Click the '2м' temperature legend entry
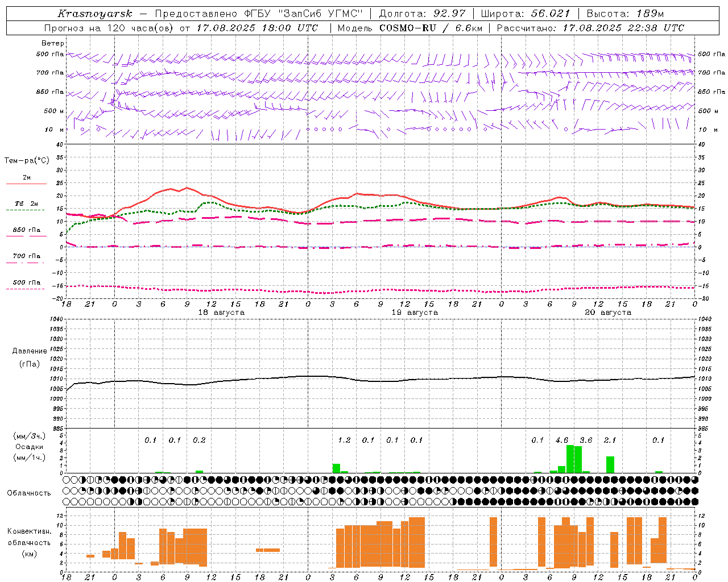The height and width of the screenshot is (582, 728). point(27,178)
